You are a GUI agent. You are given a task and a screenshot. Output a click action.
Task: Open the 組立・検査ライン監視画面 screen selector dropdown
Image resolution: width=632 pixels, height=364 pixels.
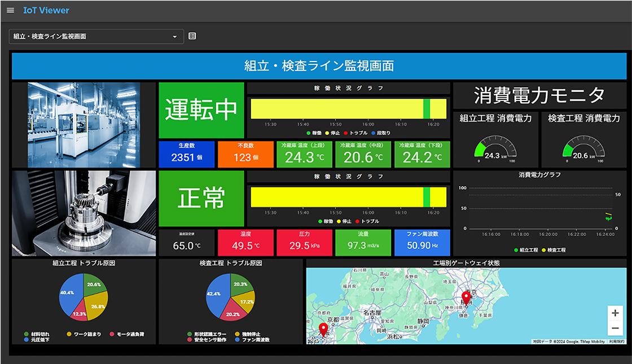96,36
